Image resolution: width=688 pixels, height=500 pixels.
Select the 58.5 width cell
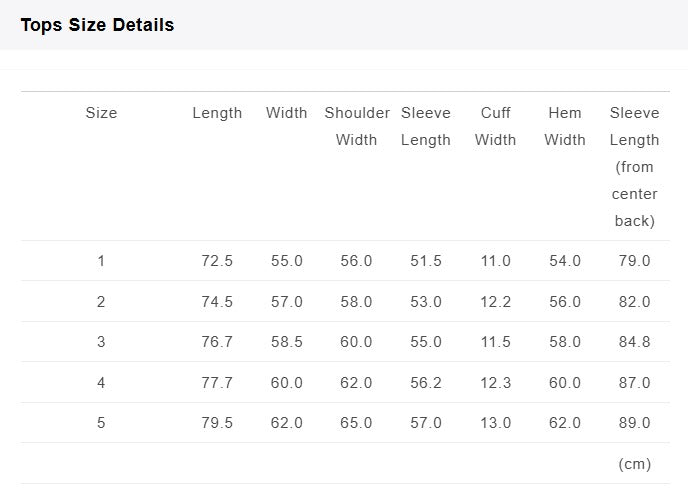pos(287,342)
